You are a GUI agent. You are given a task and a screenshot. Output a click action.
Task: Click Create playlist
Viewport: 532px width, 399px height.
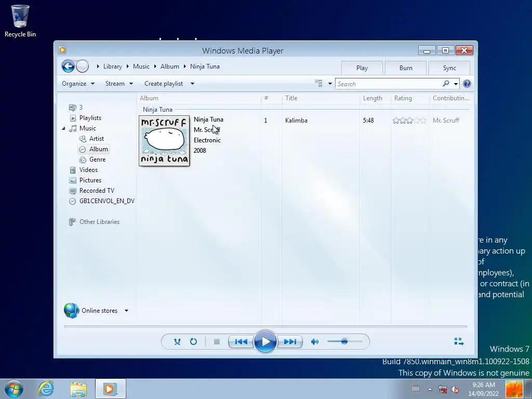pyautogui.click(x=164, y=84)
